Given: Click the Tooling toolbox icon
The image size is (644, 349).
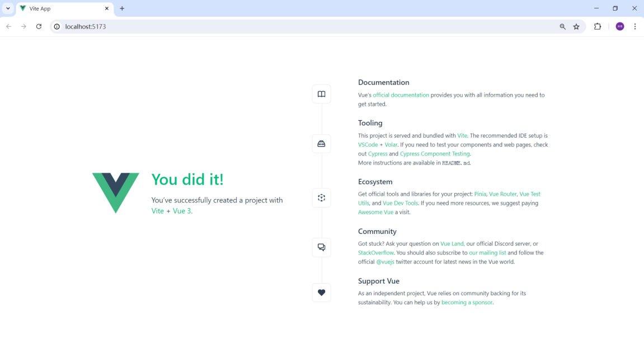Looking at the screenshot, I should coord(321,144).
